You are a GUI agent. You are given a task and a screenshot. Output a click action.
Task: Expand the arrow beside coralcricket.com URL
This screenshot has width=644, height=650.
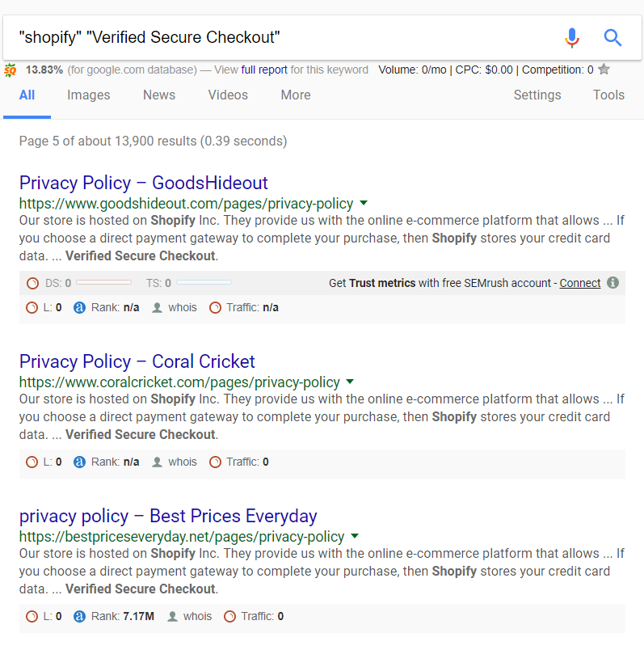[x=350, y=382]
